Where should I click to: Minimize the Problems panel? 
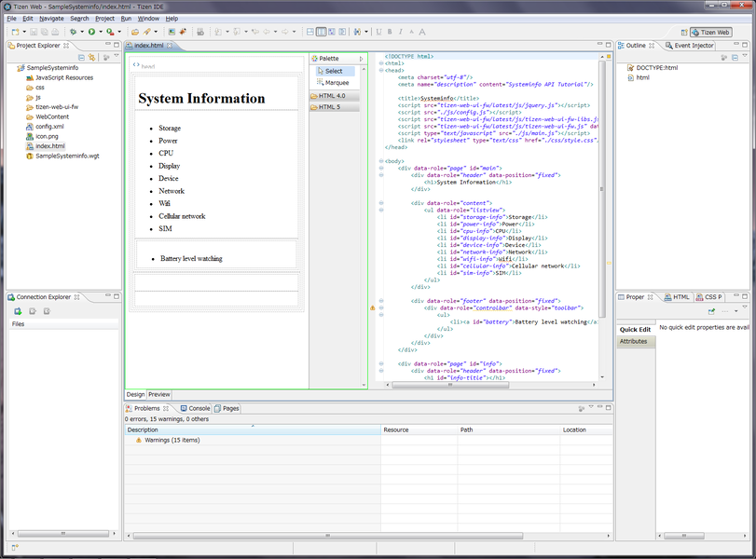coord(600,407)
